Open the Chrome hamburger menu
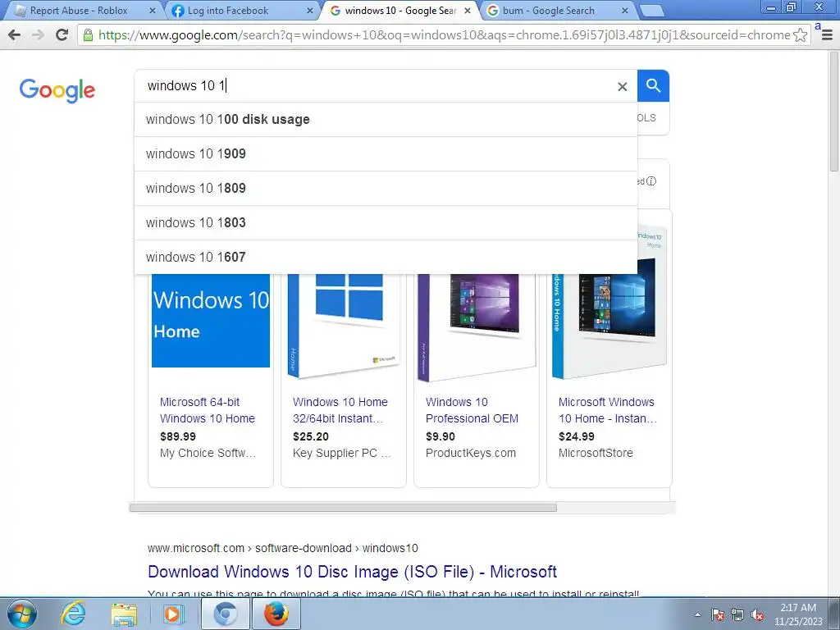840x630 pixels. 827,35
